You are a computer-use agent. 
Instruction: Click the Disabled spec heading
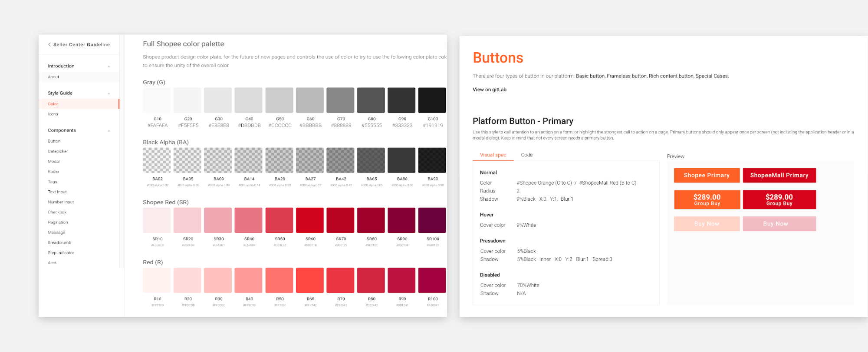click(x=490, y=275)
